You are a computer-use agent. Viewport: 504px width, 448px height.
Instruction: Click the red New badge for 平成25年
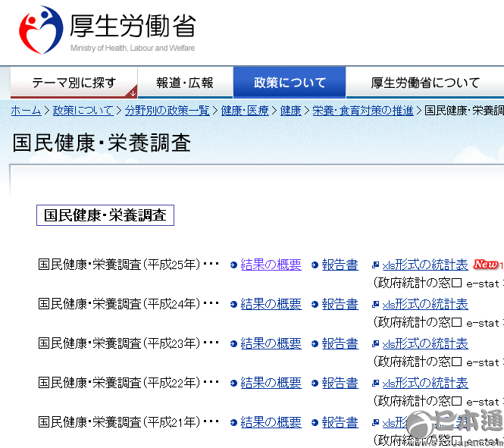[x=486, y=264]
